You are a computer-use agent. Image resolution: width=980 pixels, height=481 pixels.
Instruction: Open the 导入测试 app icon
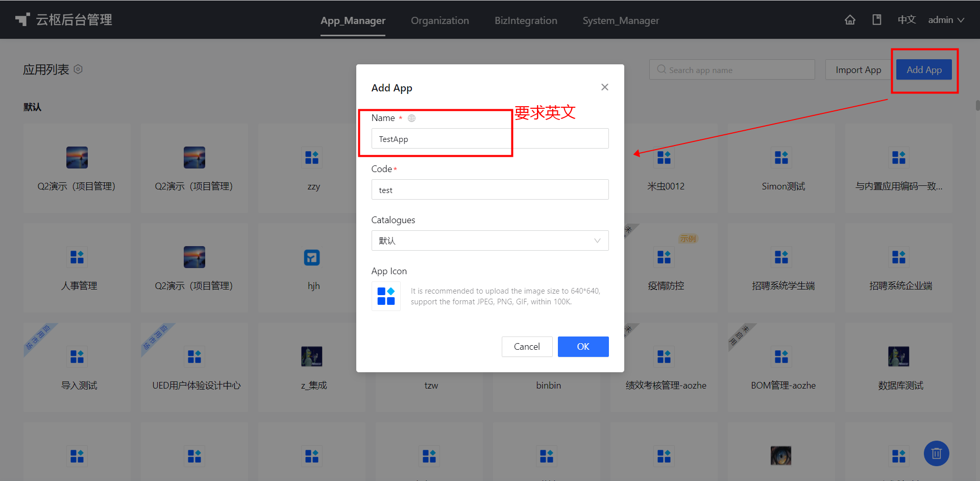click(x=77, y=356)
